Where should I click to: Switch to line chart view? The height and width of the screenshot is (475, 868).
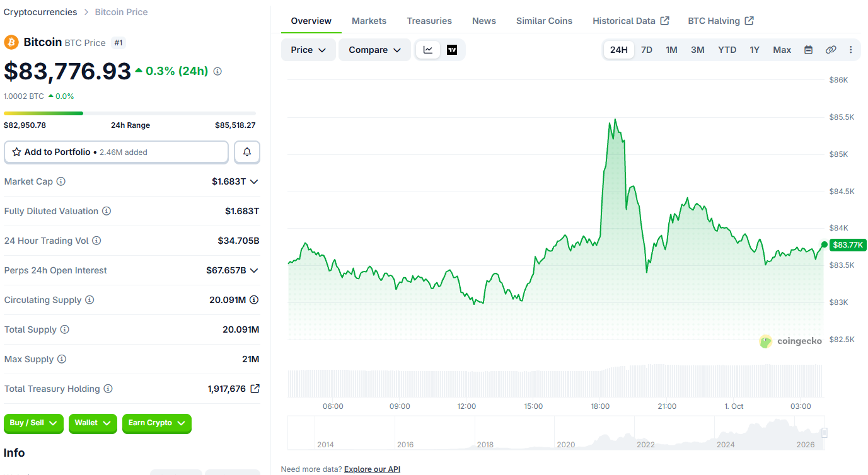[x=428, y=50]
